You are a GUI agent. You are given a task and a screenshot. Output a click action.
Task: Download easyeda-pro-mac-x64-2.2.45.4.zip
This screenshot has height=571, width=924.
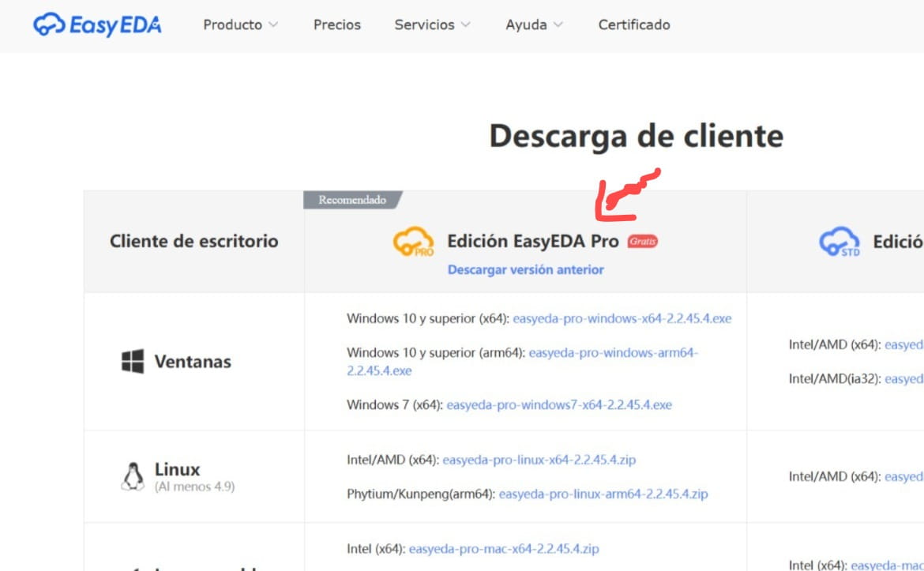(504, 549)
